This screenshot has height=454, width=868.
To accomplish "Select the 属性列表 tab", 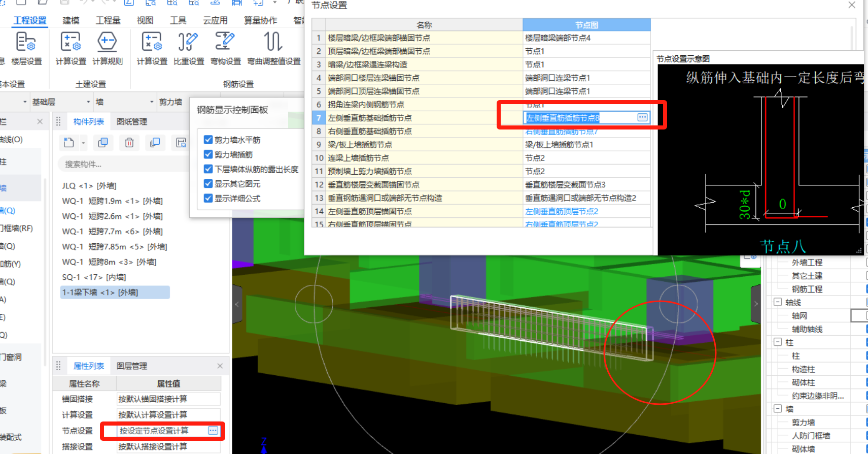I will (x=89, y=366).
